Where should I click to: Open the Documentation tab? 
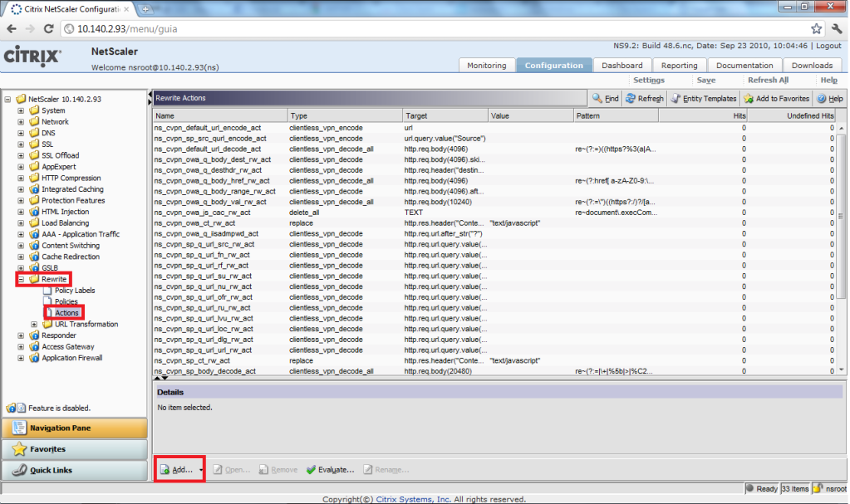(744, 65)
